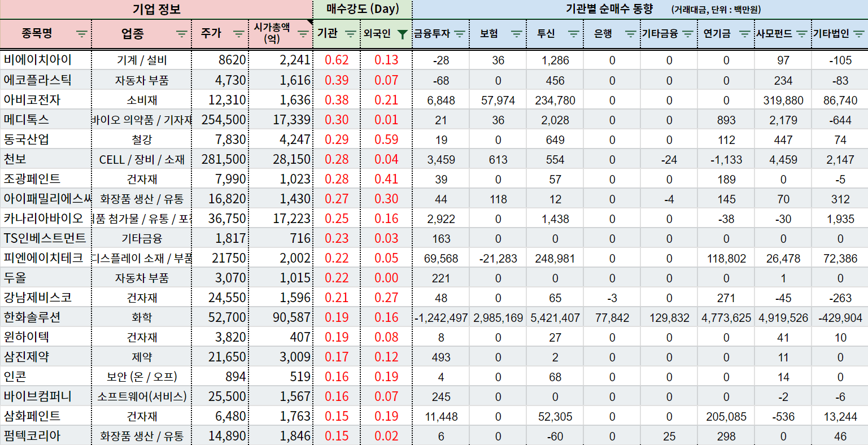868x445 pixels.
Task: Select the 소프트웨어(서비스) industry cell
Action: point(142,396)
